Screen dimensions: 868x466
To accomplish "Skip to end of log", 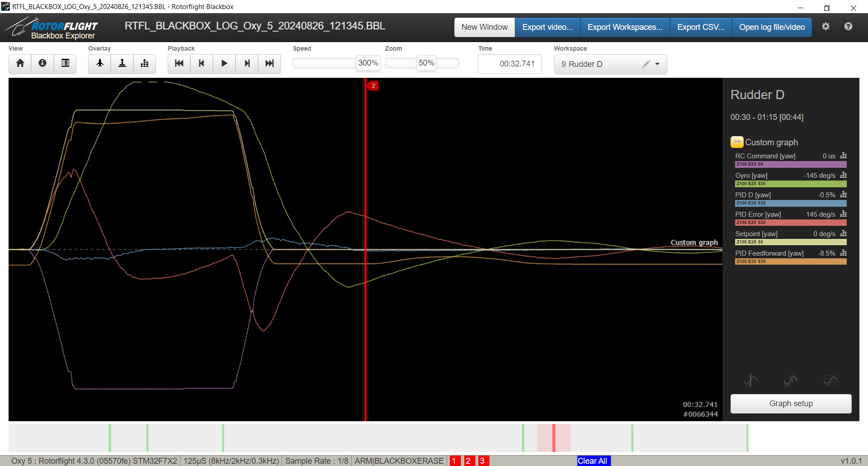I will (269, 63).
